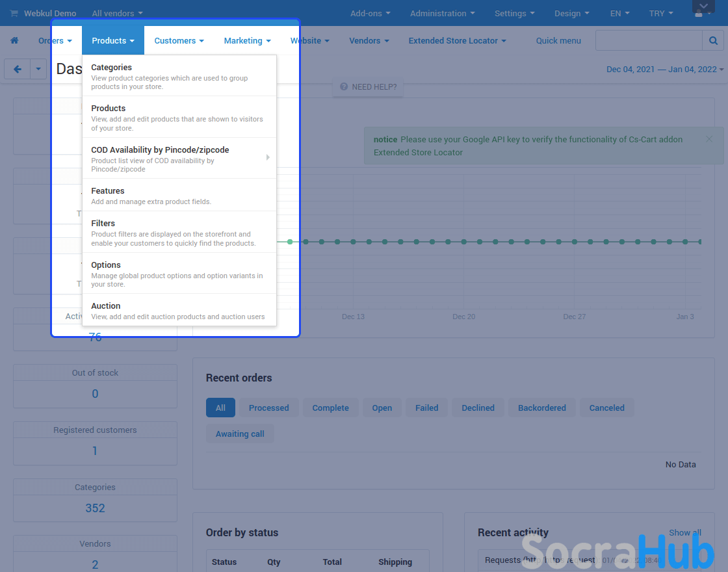Click the search magnifier button
The width and height of the screenshot is (728, 572).
point(713,40)
